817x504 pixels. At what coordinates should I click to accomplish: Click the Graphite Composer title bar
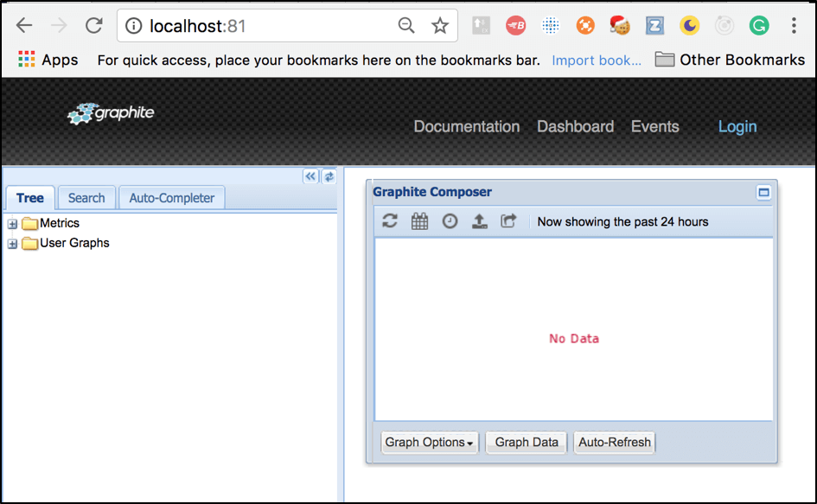571,192
